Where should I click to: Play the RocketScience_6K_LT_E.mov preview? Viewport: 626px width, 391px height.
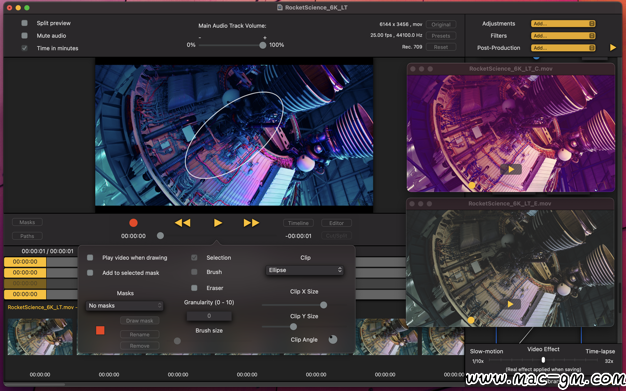(510, 304)
